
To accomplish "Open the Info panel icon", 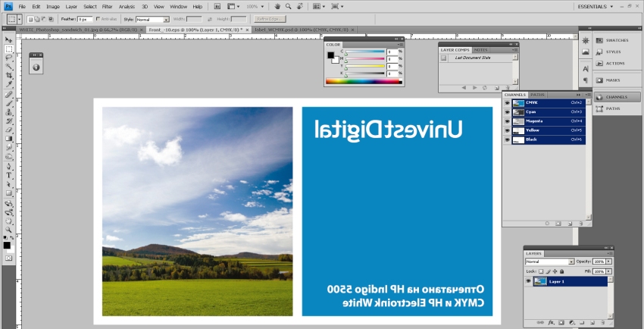I will click(36, 67).
